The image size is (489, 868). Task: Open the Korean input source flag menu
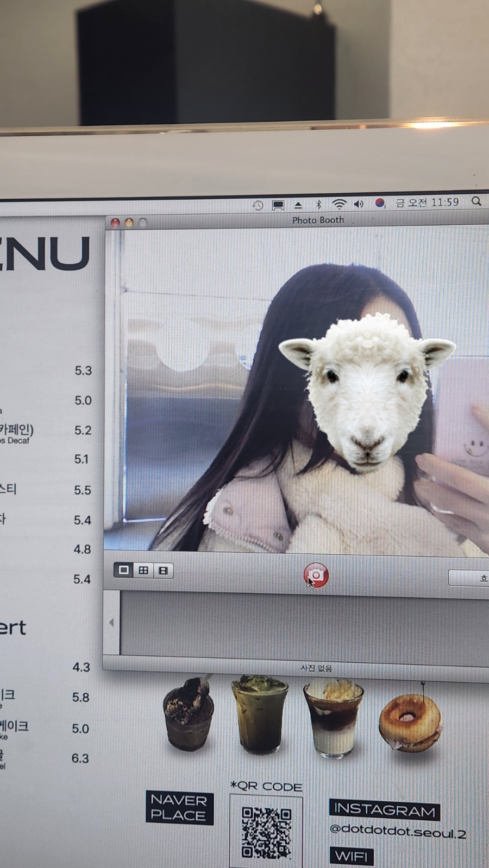tap(380, 204)
